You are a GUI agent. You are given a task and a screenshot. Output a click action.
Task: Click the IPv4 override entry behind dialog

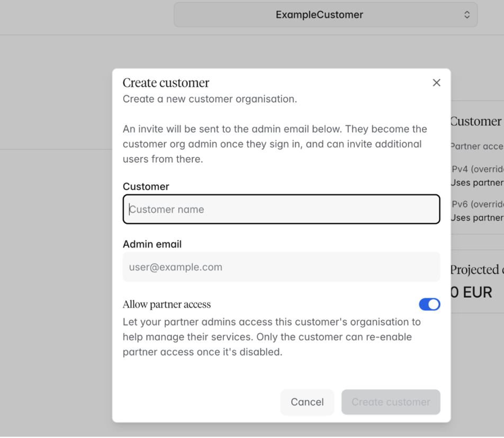[477, 176]
